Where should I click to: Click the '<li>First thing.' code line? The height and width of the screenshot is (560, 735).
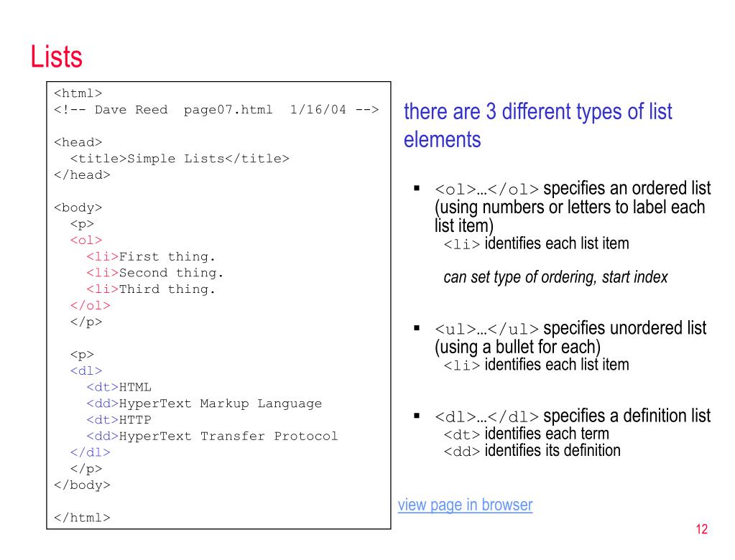(x=151, y=256)
